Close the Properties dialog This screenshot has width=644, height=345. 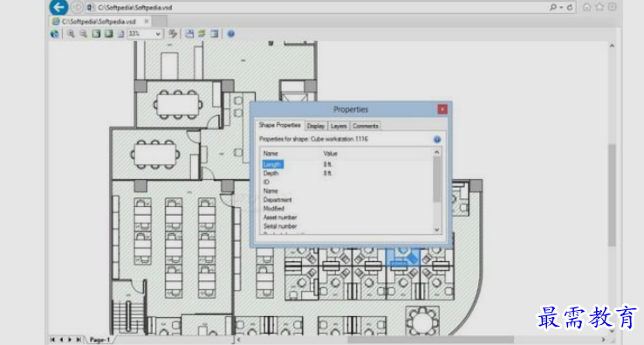(442, 109)
